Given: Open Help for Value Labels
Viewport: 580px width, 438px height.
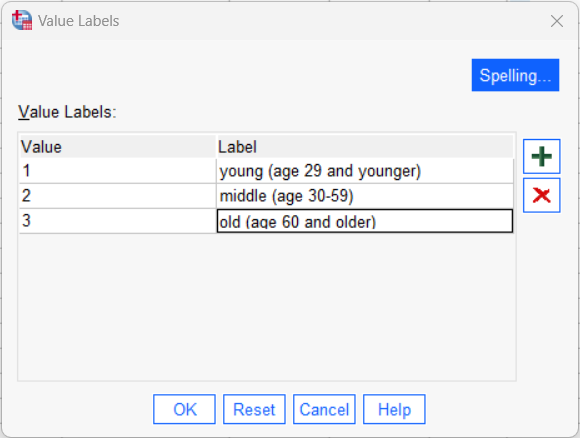Looking at the screenshot, I should tap(394, 409).
